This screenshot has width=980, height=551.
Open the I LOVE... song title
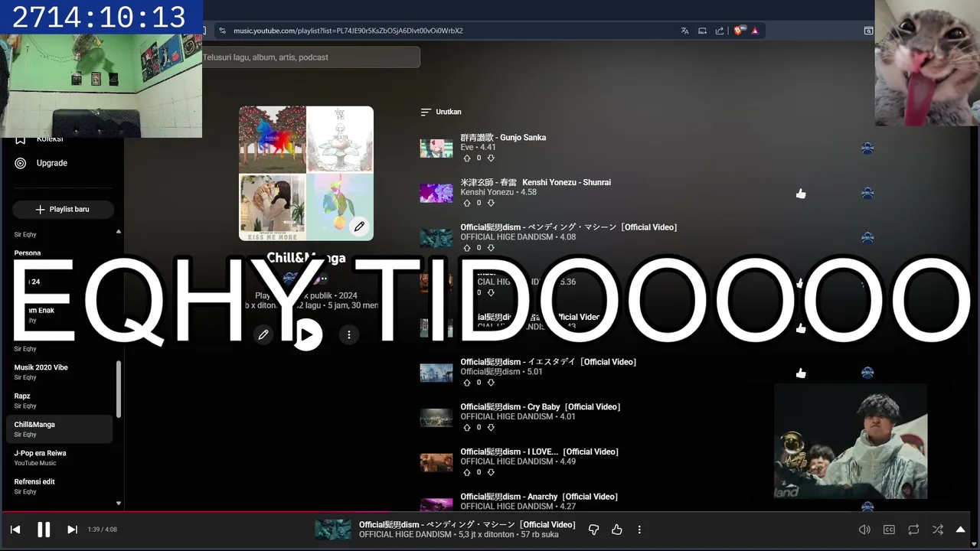[540, 452]
